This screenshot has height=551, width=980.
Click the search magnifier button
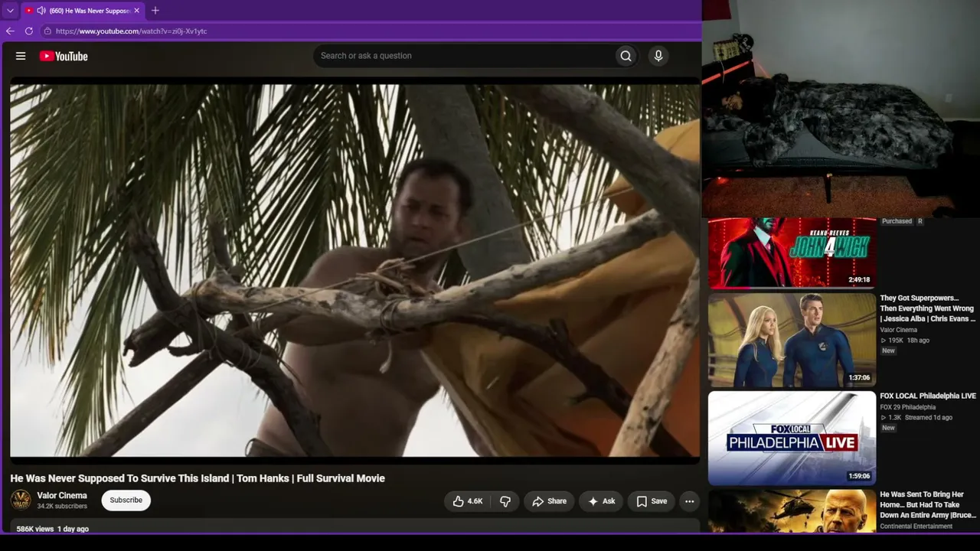(x=626, y=56)
